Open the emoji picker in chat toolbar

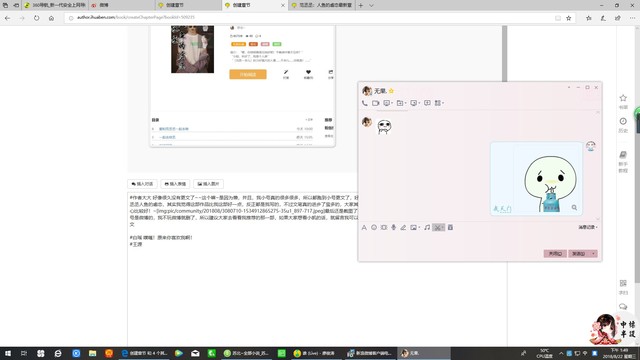click(x=374, y=228)
